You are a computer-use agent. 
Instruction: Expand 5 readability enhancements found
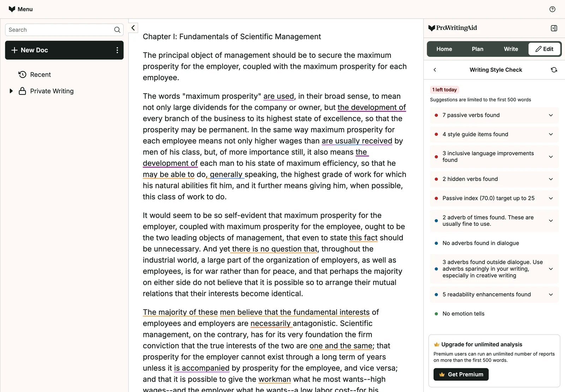494,295
